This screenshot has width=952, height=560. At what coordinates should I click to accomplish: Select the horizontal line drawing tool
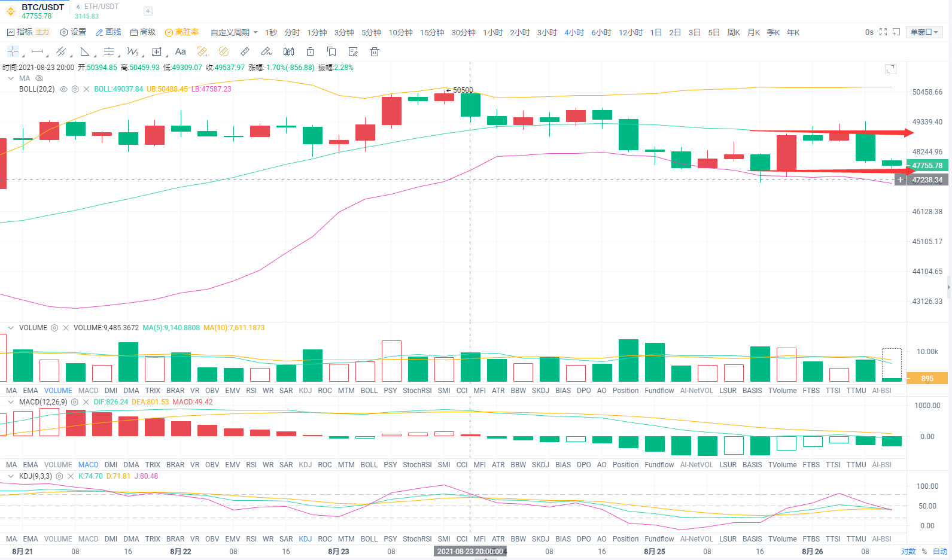click(x=37, y=51)
